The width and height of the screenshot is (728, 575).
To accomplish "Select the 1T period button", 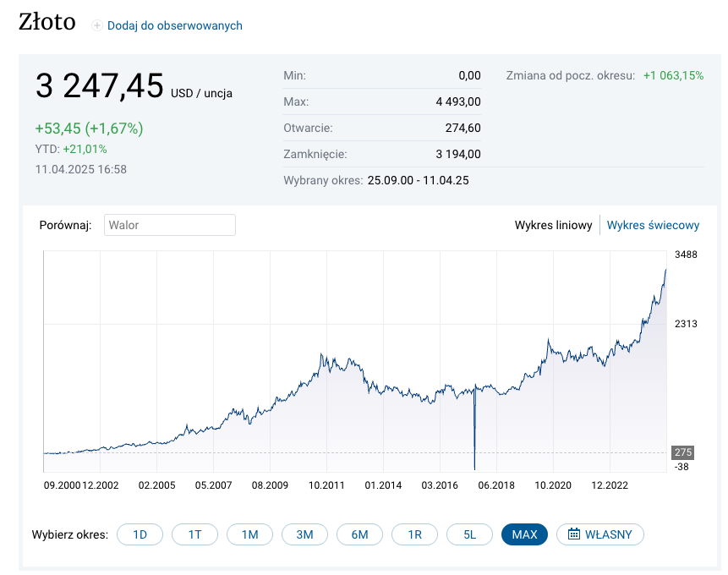I will pos(194,534).
